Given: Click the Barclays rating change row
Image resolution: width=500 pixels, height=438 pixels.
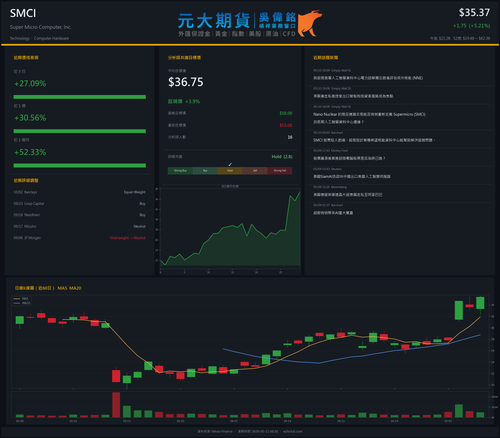Looking at the screenshot, I should 80,192.
